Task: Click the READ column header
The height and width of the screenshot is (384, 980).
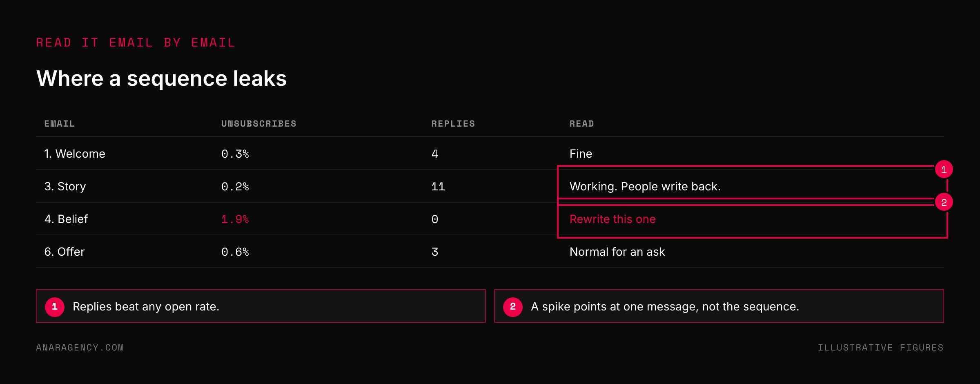Action: (x=581, y=124)
